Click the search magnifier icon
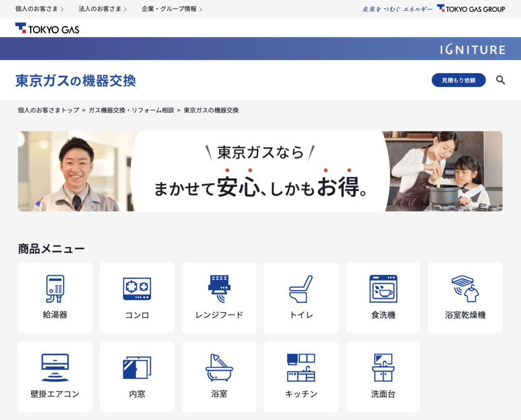Image resolution: width=521 pixels, height=420 pixels. 500,80
